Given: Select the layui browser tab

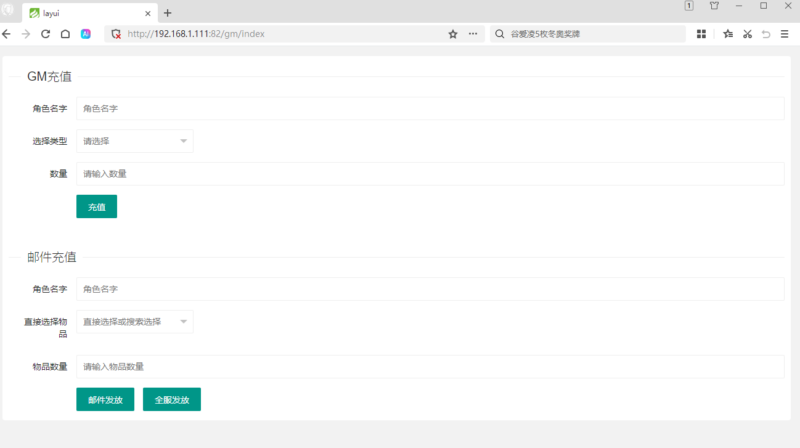Looking at the screenshot, I should [x=85, y=13].
